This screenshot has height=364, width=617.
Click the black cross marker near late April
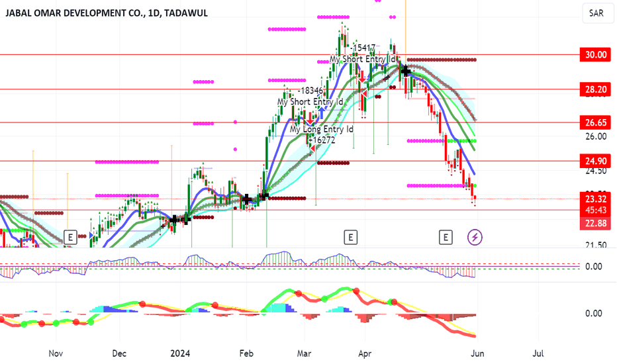click(406, 71)
